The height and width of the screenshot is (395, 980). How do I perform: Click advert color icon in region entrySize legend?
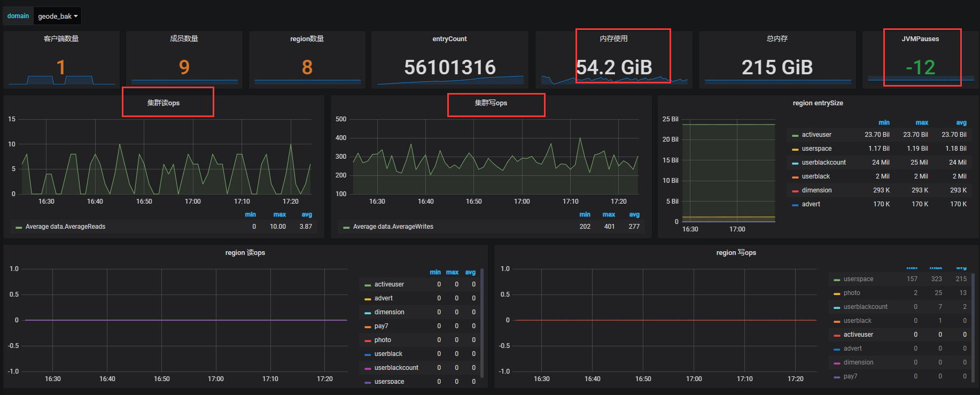795,205
